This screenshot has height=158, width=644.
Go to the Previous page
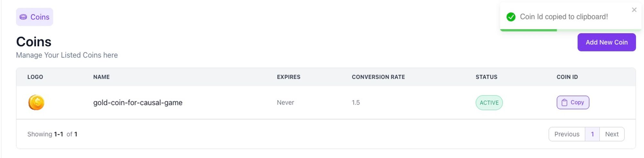[567, 134]
